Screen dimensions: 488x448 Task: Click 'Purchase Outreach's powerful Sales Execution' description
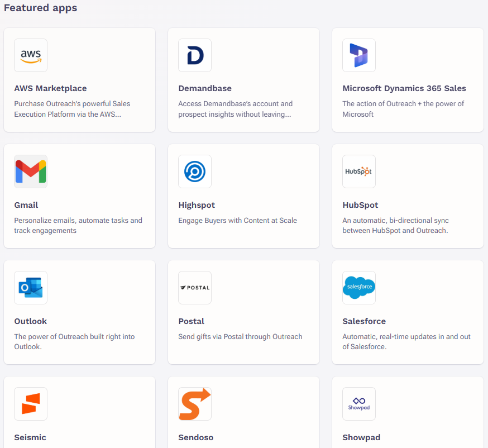click(x=72, y=109)
